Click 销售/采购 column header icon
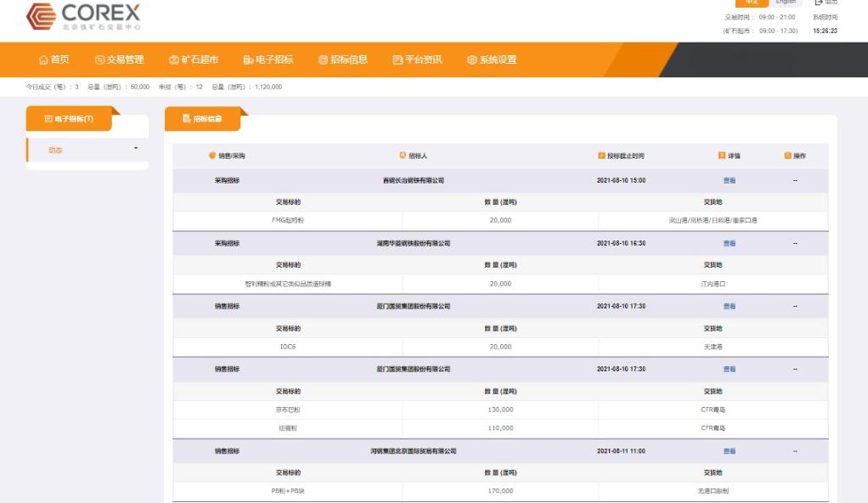This screenshot has height=503, width=868. coord(212,155)
